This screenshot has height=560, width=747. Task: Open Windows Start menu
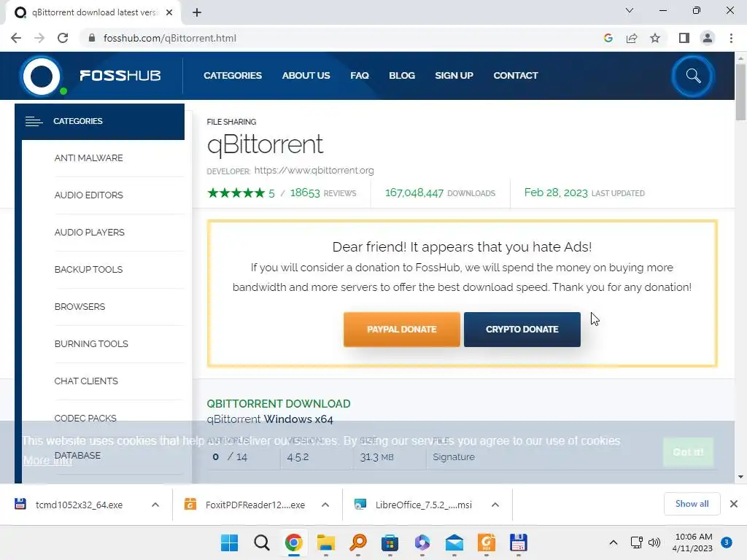click(229, 542)
